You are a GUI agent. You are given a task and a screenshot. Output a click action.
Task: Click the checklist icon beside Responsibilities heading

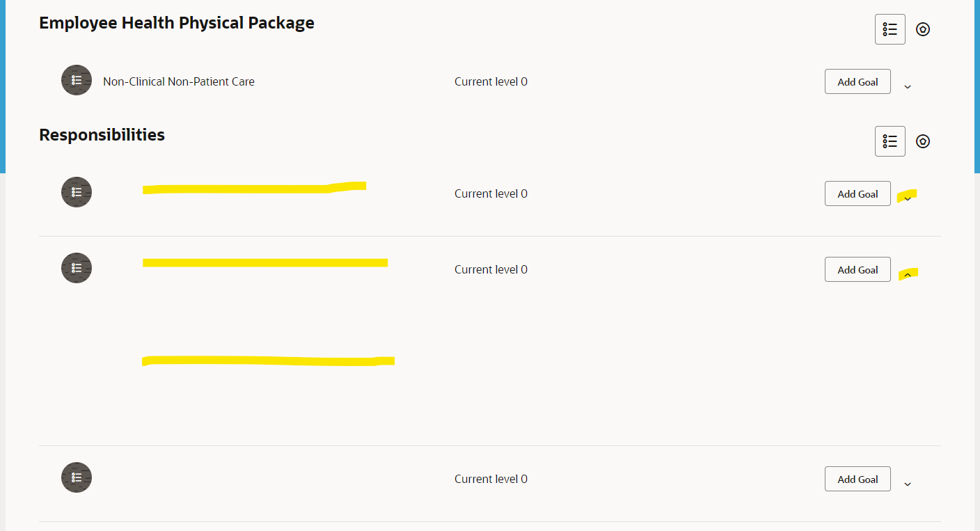tap(890, 141)
